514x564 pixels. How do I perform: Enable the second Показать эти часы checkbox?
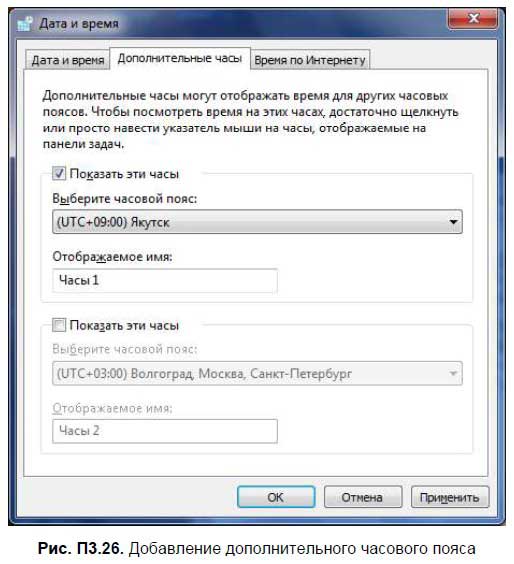pyautogui.click(x=59, y=325)
